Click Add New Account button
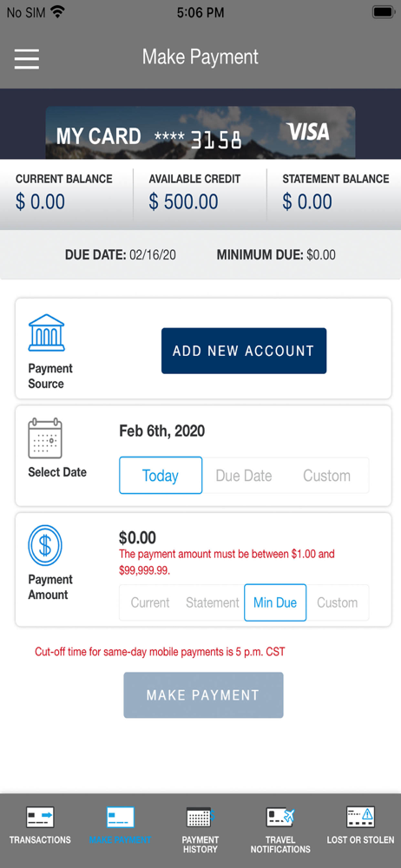The height and width of the screenshot is (868, 401). pyautogui.click(x=244, y=351)
